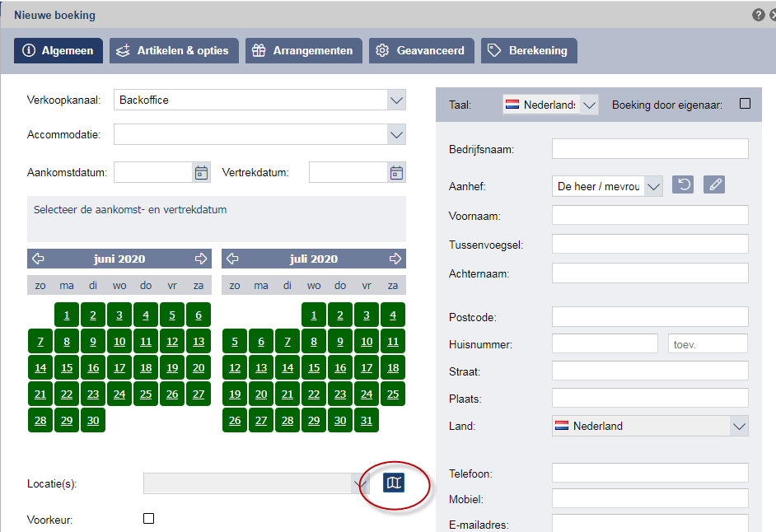Select 28 juni 2020 in calendar
This screenshot has height=532, width=776.
(x=40, y=420)
